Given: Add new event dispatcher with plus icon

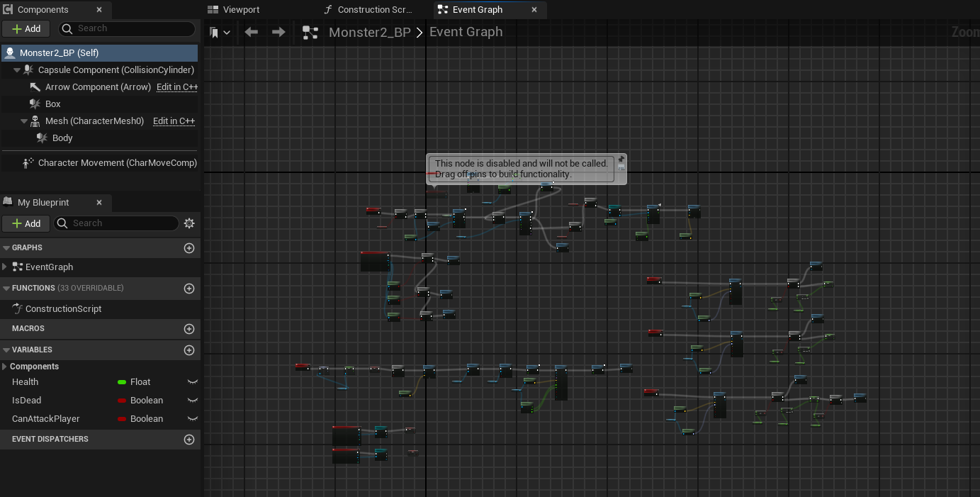Looking at the screenshot, I should [189, 440].
